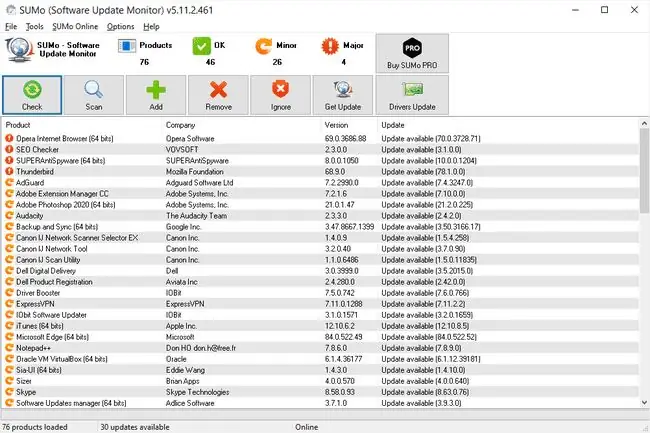Click the list scrollbar up arrow
The height and width of the screenshot is (433, 650).
[644, 123]
